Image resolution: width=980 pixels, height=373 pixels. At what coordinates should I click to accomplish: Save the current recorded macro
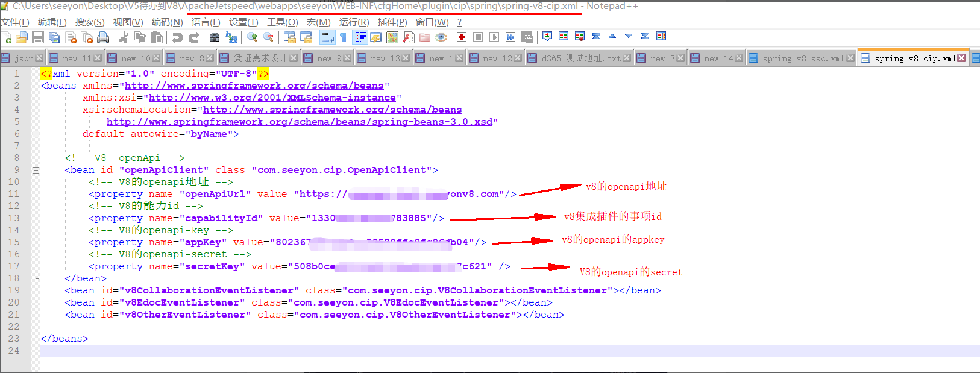coord(527,37)
